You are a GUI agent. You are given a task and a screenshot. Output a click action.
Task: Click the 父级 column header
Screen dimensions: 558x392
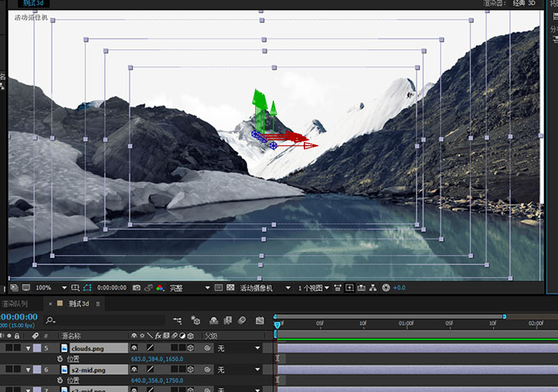(x=211, y=335)
